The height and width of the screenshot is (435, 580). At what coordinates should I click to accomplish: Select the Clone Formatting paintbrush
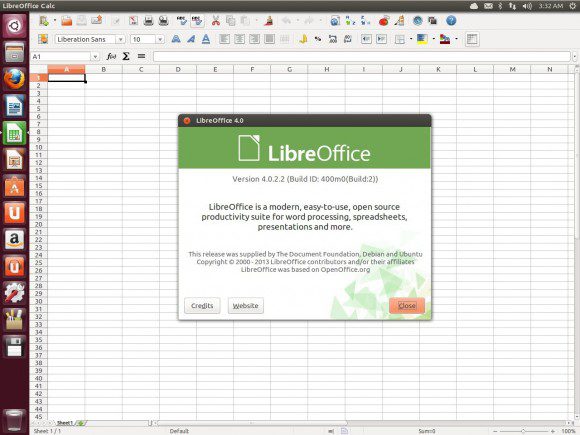(x=269, y=21)
